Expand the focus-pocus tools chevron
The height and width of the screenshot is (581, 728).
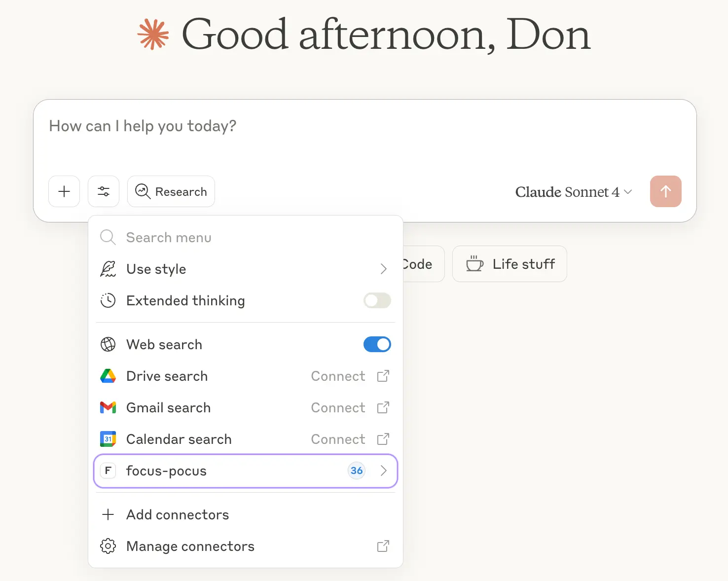coord(384,471)
